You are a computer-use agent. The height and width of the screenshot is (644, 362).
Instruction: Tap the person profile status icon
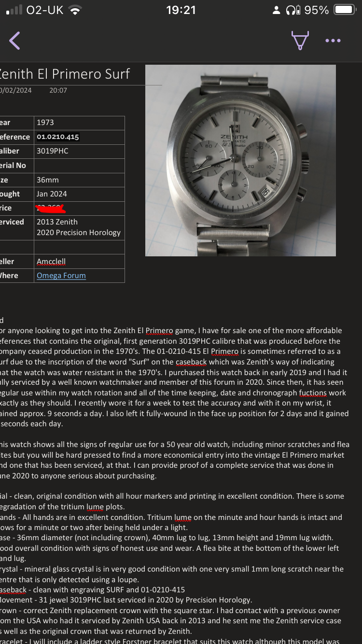(x=277, y=10)
